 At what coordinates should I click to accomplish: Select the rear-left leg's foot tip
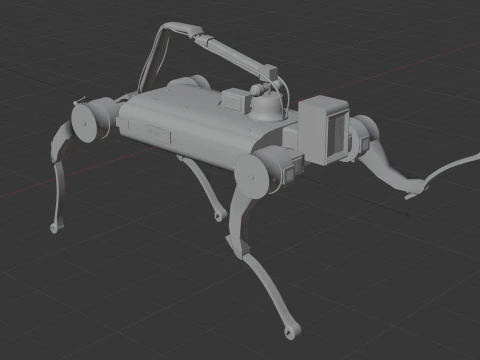click(55, 228)
